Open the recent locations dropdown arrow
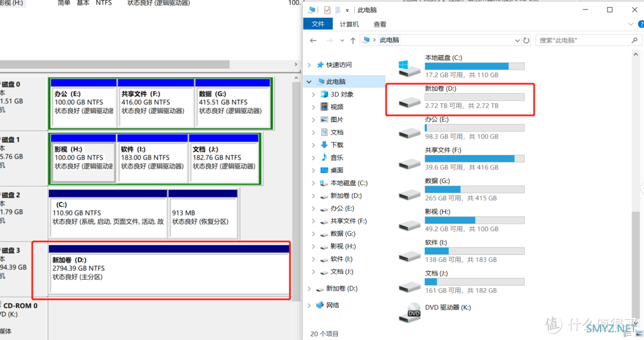 [342, 40]
